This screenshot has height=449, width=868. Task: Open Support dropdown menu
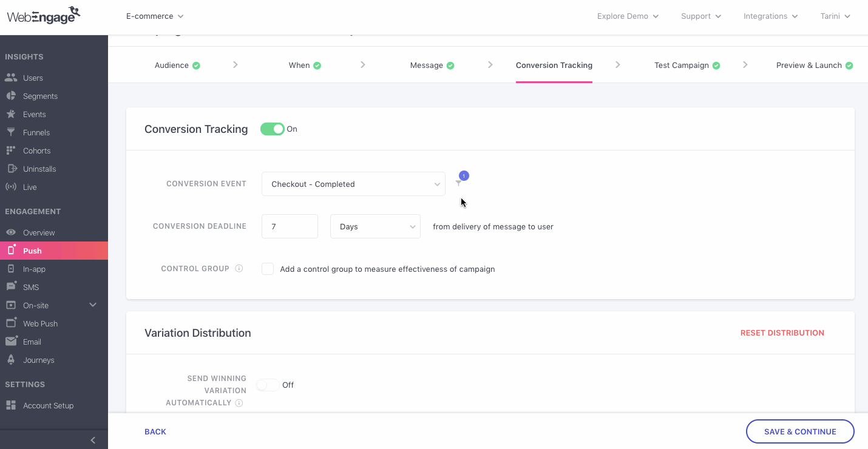(701, 16)
